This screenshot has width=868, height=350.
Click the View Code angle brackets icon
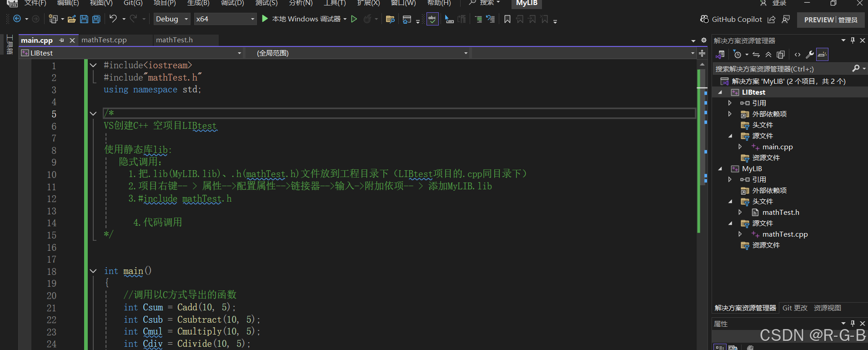click(x=798, y=55)
